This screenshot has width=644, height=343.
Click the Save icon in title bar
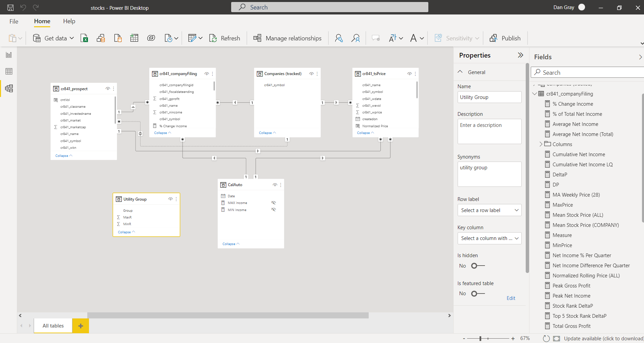pos(10,7)
